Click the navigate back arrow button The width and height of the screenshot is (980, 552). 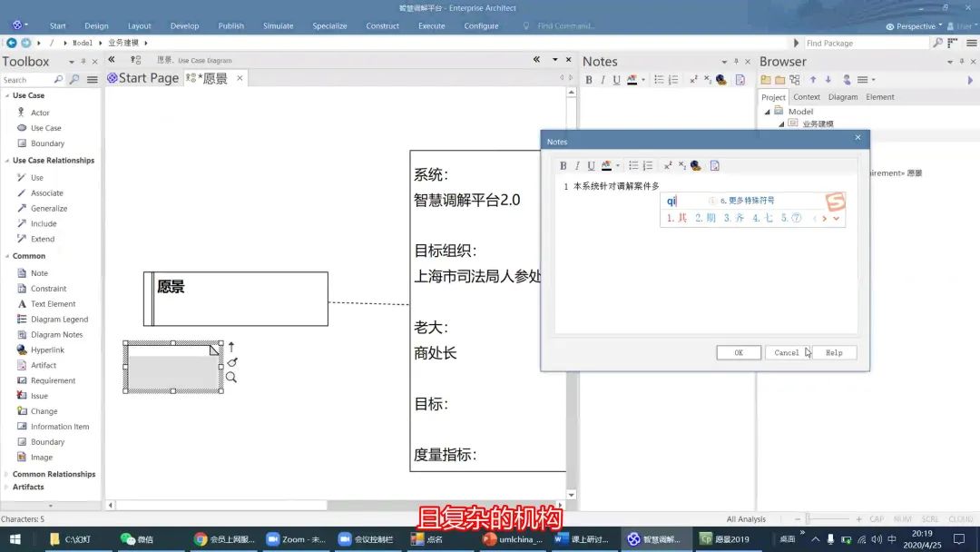tap(11, 43)
